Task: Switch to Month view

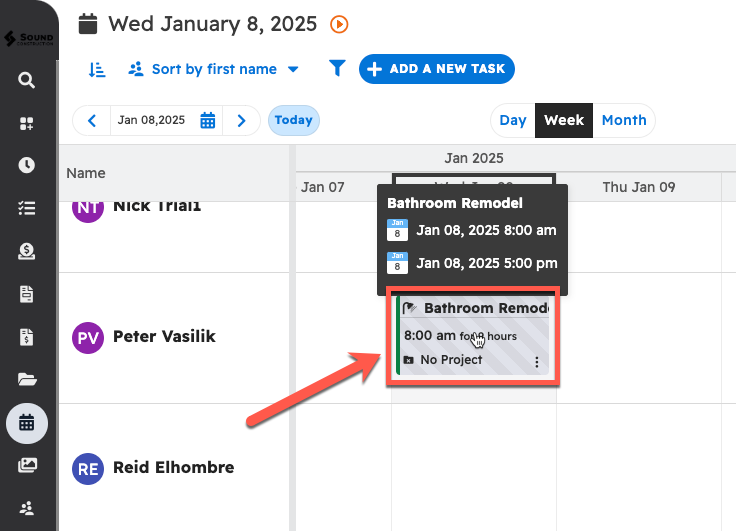Action: click(x=624, y=120)
